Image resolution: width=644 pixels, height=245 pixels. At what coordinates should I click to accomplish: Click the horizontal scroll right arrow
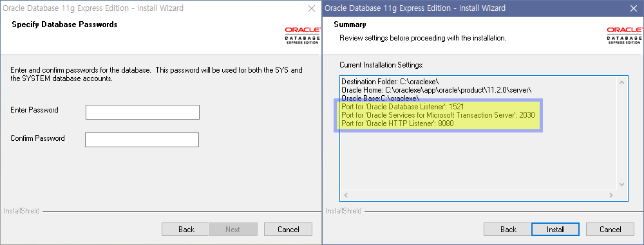tap(611, 195)
